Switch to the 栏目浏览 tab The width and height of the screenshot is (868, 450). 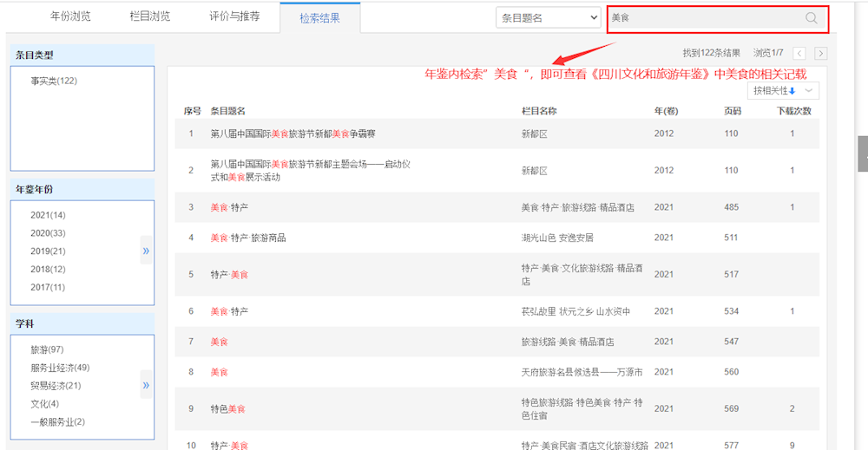point(149,16)
